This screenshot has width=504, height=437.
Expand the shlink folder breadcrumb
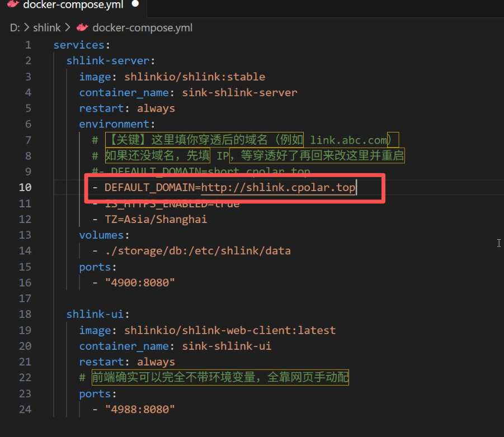[x=46, y=27]
